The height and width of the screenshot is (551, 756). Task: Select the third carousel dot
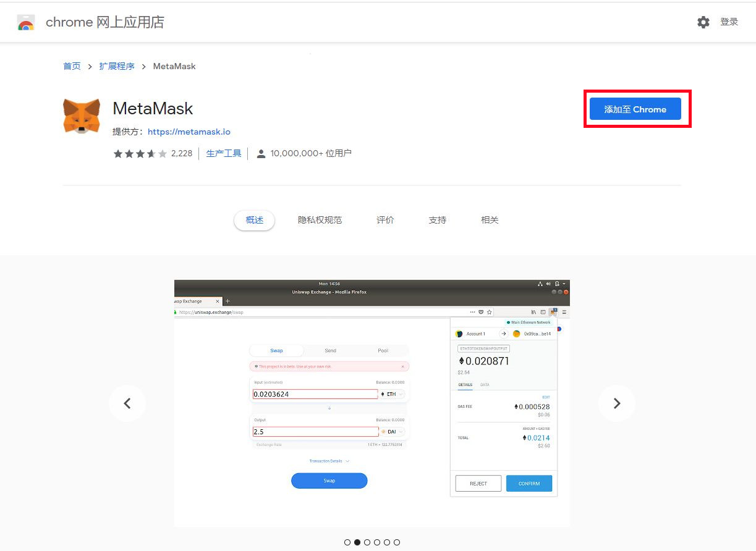[x=367, y=542]
